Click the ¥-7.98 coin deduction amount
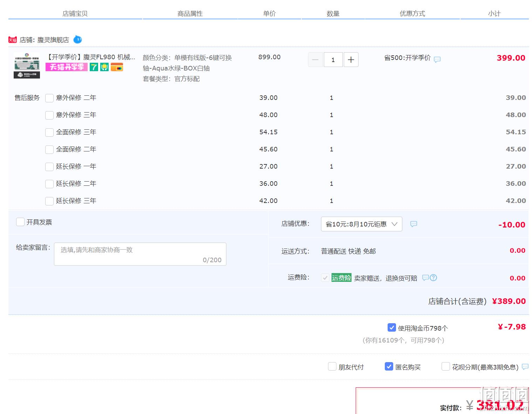The image size is (532, 414). pyautogui.click(x=512, y=327)
